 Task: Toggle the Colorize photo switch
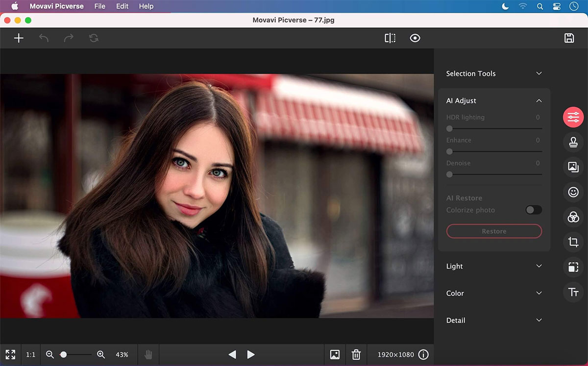(534, 210)
